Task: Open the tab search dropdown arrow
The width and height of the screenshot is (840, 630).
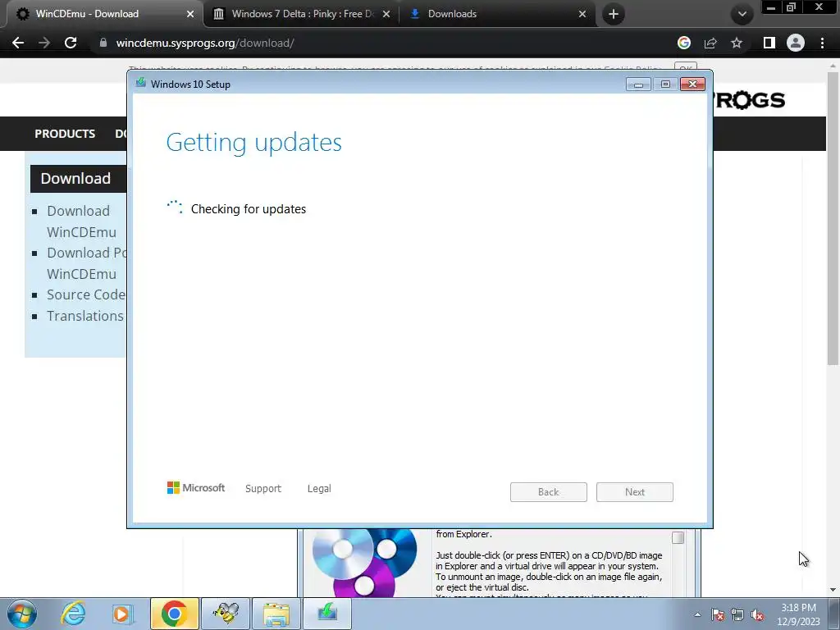Action: click(742, 14)
